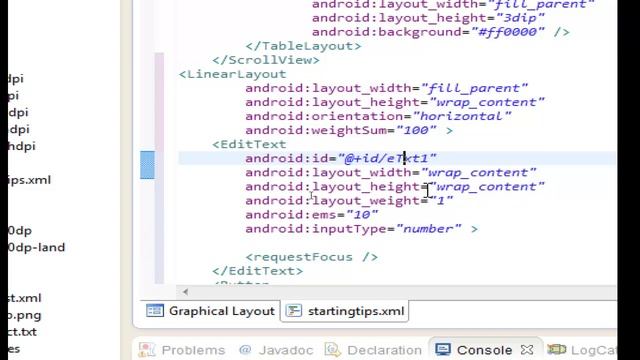Click the LogCat view icon
This screenshot has width=640, height=360.
tap(557, 350)
